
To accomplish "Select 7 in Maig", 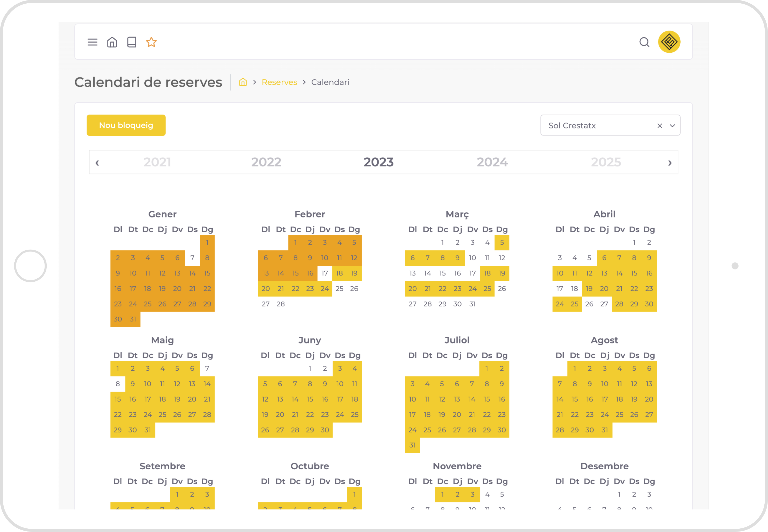I will click(207, 369).
